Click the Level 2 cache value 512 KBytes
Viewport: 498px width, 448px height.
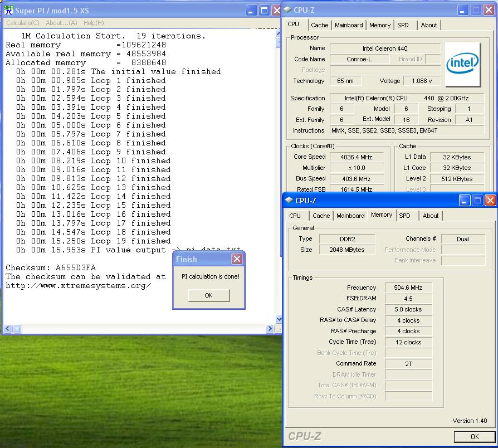(x=457, y=179)
